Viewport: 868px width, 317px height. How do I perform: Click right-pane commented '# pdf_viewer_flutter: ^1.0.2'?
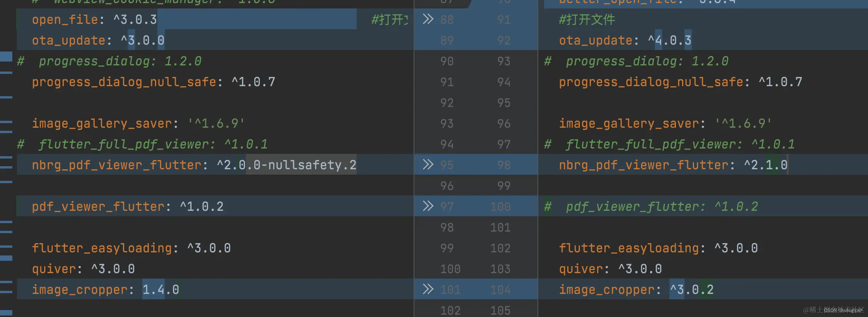pos(651,207)
